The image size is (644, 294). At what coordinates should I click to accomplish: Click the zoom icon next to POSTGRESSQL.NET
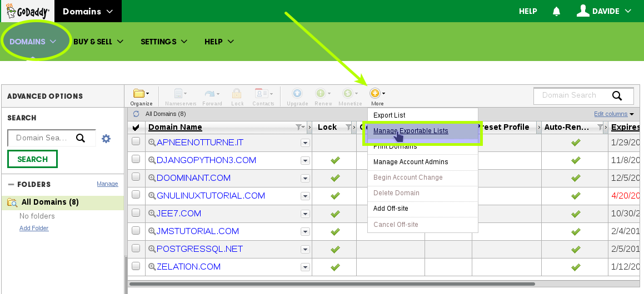pyautogui.click(x=152, y=249)
